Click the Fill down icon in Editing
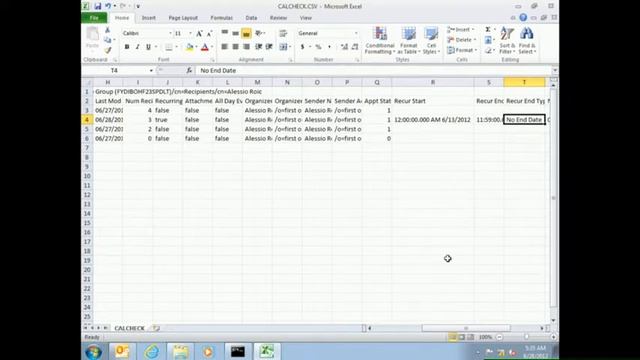 coord(488,40)
